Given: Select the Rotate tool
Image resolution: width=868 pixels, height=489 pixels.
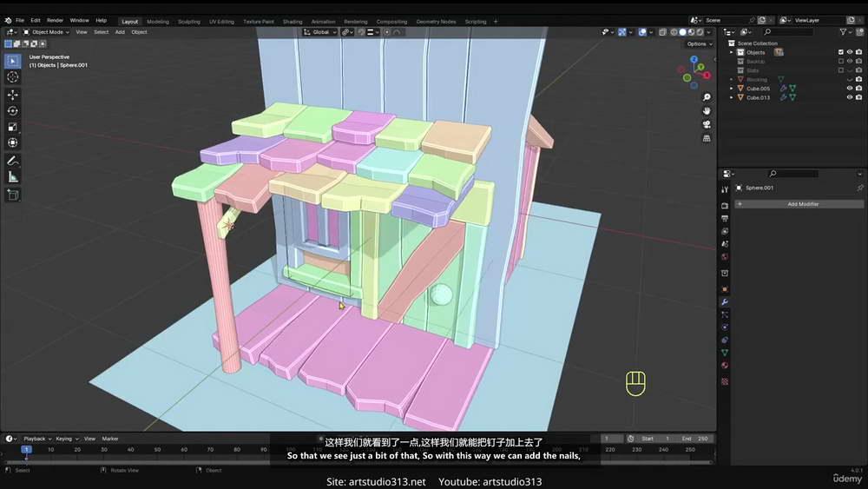Looking at the screenshot, I should point(13,111).
